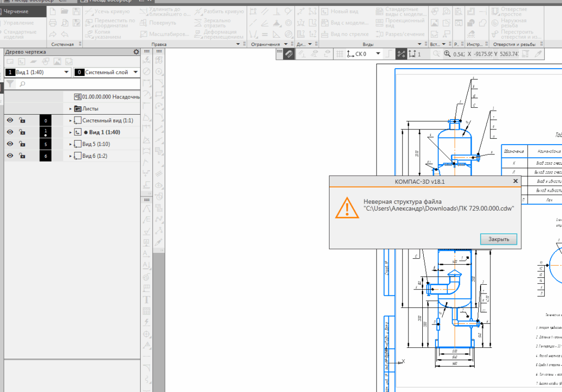Screen dimensions: 562x392
Task: Click the print icon in Системная
Action: pos(53,23)
